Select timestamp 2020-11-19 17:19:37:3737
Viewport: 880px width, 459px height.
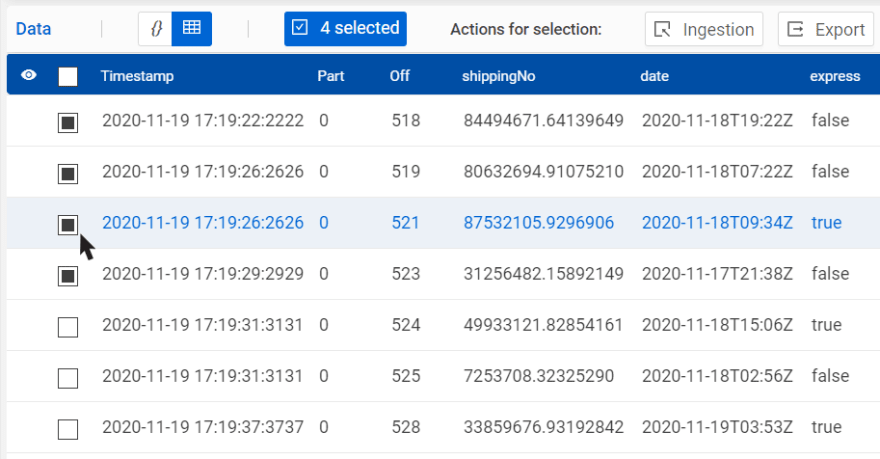point(203,426)
